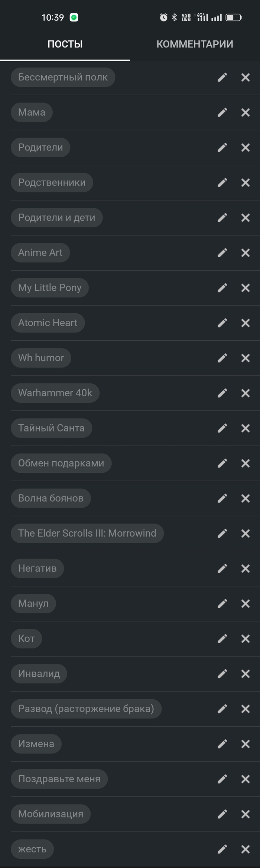Remove the Мама tag with X icon

tap(246, 112)
